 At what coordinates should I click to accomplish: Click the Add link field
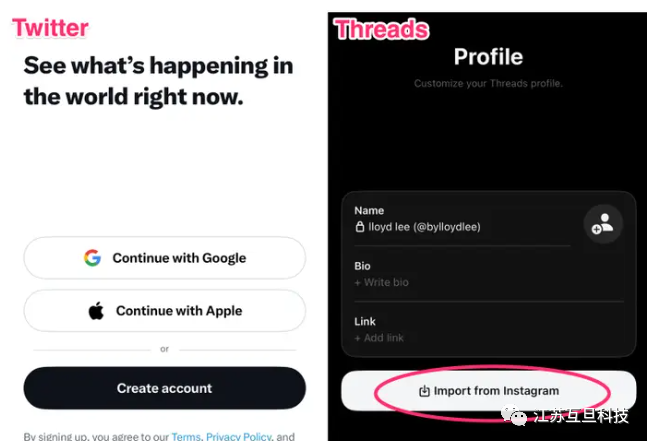379,338
